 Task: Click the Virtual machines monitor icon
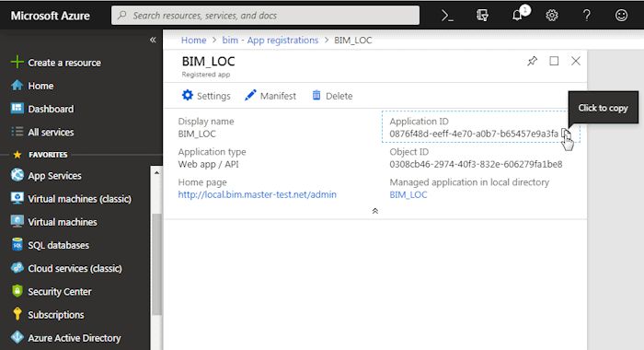[17, 221]
